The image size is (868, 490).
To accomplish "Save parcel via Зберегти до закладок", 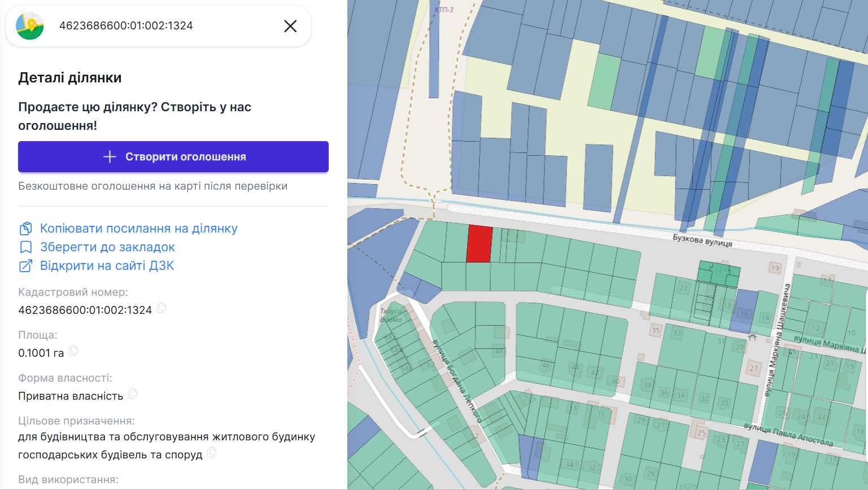I will [107, 247].
